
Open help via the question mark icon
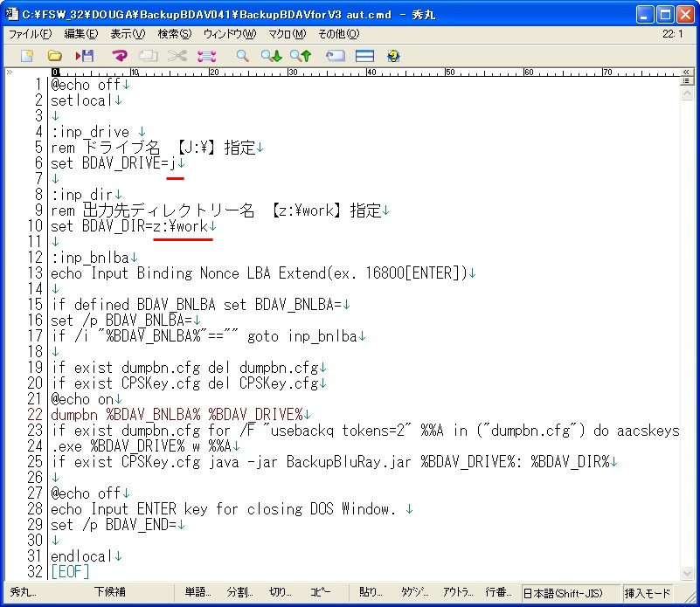pos(394,56)
